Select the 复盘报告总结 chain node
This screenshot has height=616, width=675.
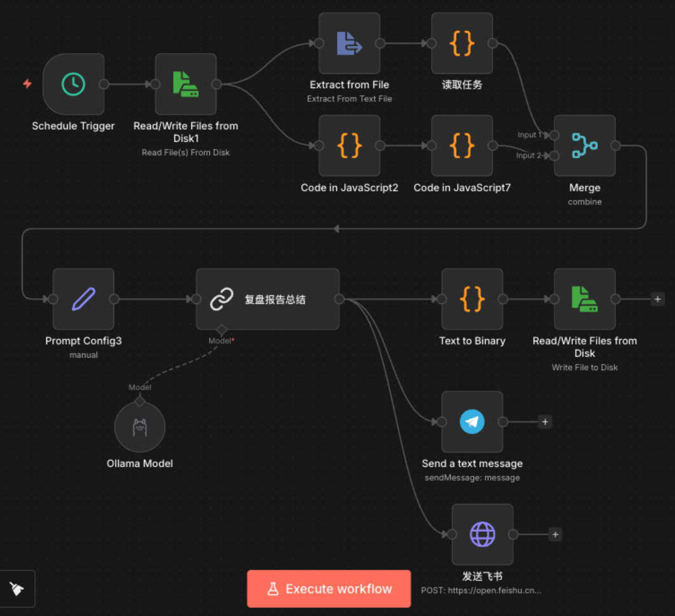click(268, 299)
